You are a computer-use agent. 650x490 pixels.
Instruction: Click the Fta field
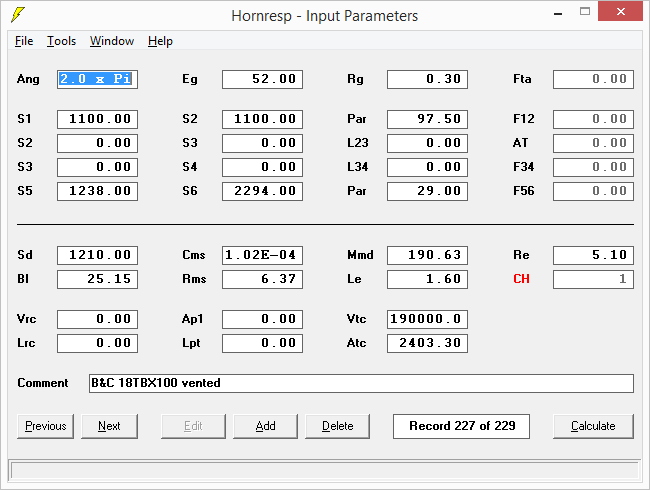pos(593,79)
